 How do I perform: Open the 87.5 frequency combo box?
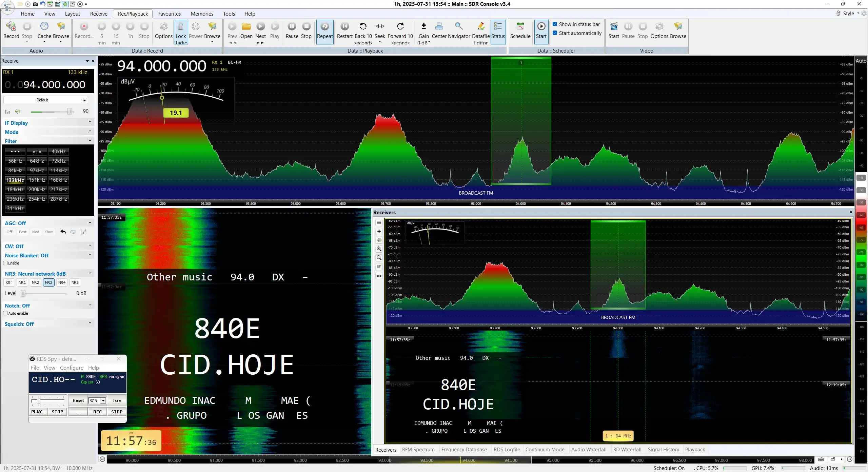[x=97, y=400]
